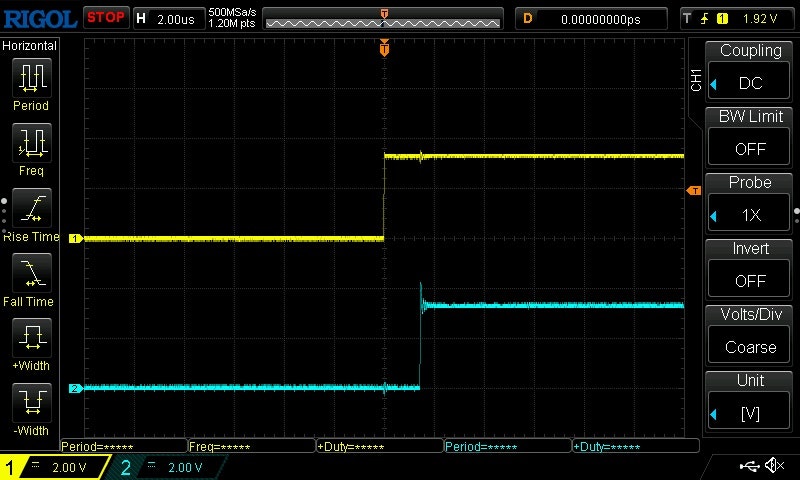Click the trigger source channel 1 badge

[722, 19]
